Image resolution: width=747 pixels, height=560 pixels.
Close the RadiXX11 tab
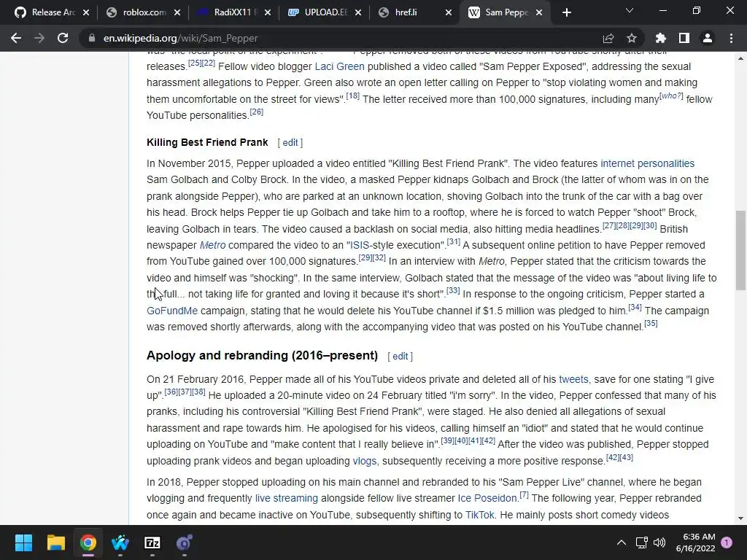[x=268, y=12]
